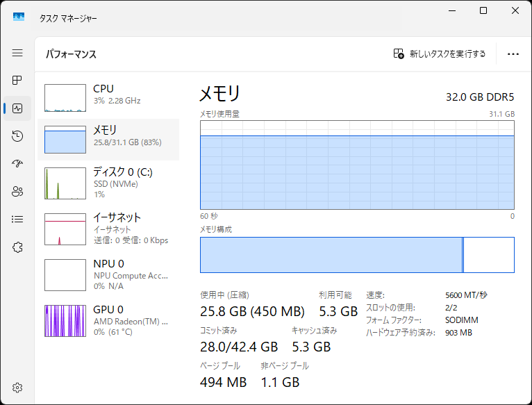Select the メモリ performance entry
532x405 pixels.
tap(108, 140)
